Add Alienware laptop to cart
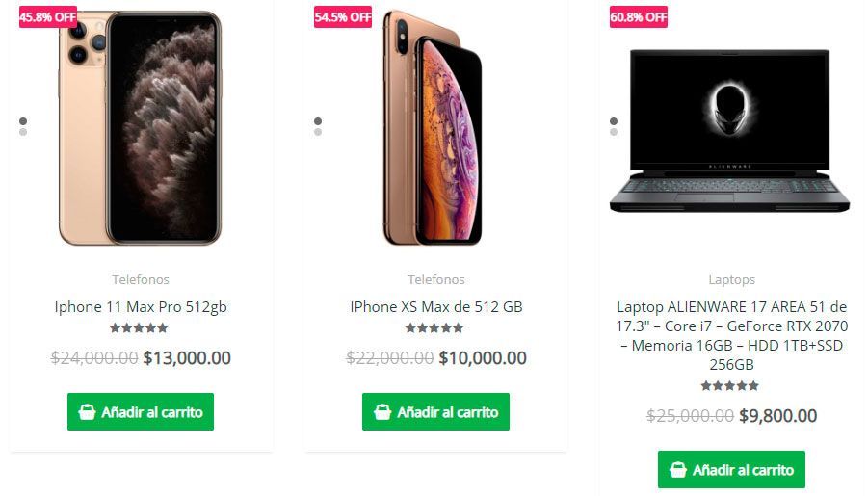Screen dimensions: 868x496 point(732,470)
